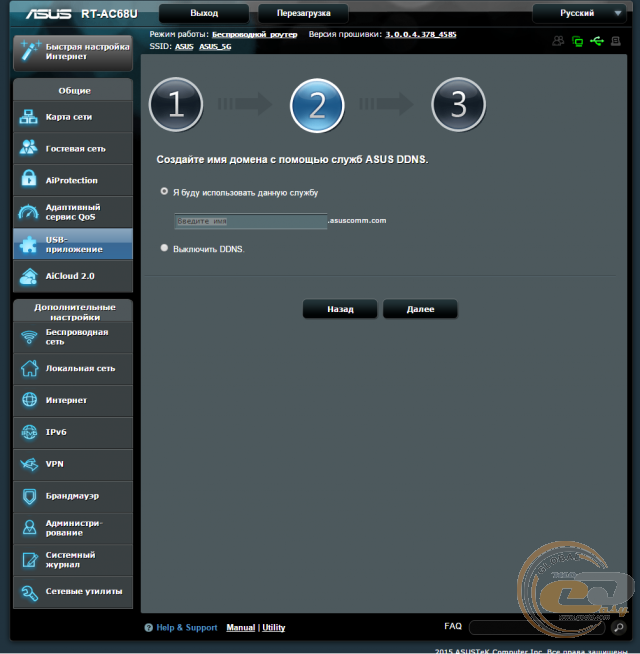Click the printer status icon in the header
Screen dimensions: 640x654
(x=616, y=41)
